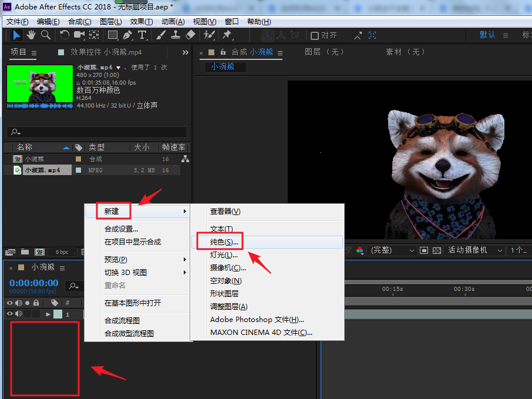
Task: Expand the hidden panels double-arrow
Action: pyautogui.click(x=185, y=52)
